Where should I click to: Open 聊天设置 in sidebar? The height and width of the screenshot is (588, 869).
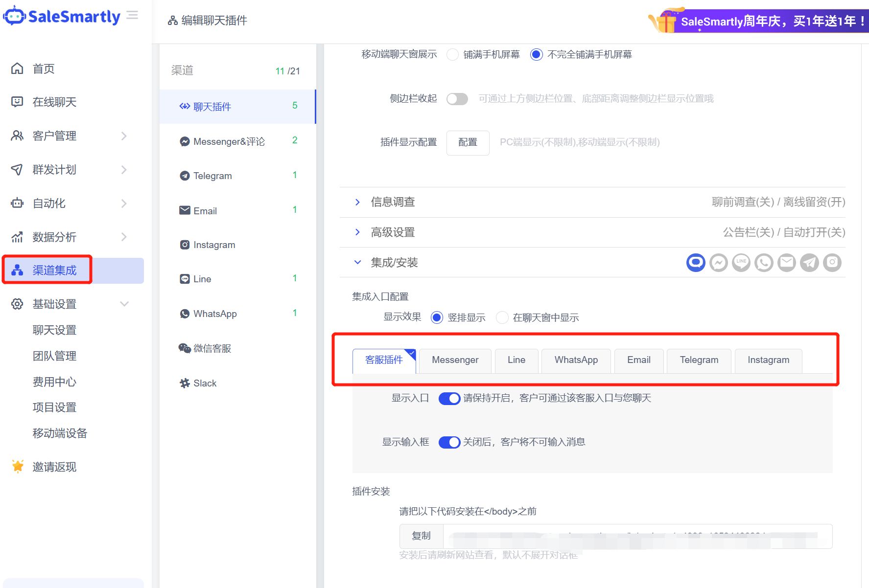[x=54, y=330]
